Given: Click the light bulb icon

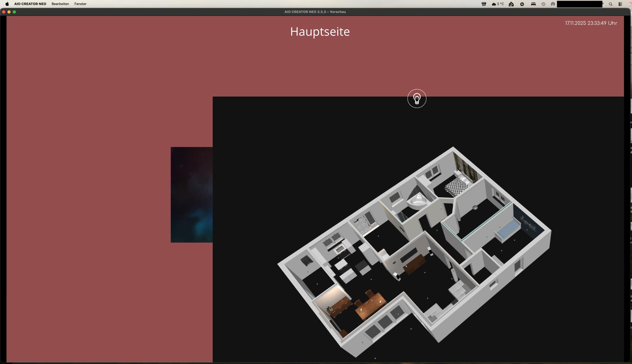Looking at the screenshot, I should point(417,99).
